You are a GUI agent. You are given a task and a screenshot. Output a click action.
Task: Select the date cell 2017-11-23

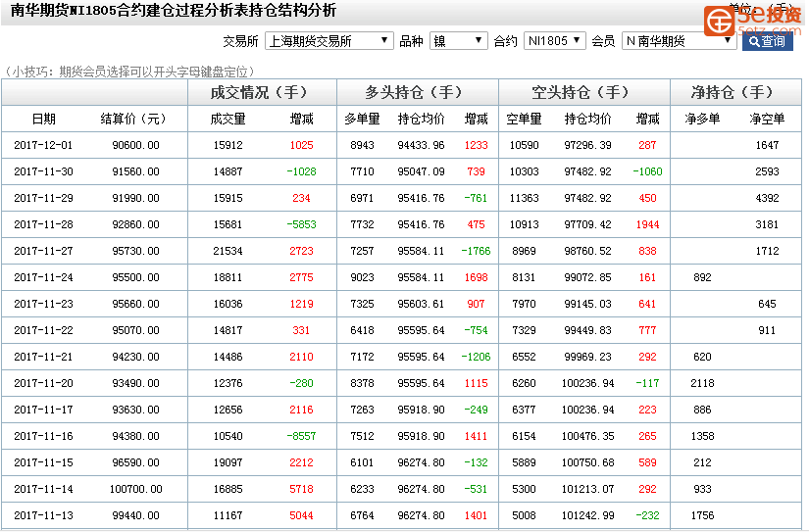click(x=43, y=304)
